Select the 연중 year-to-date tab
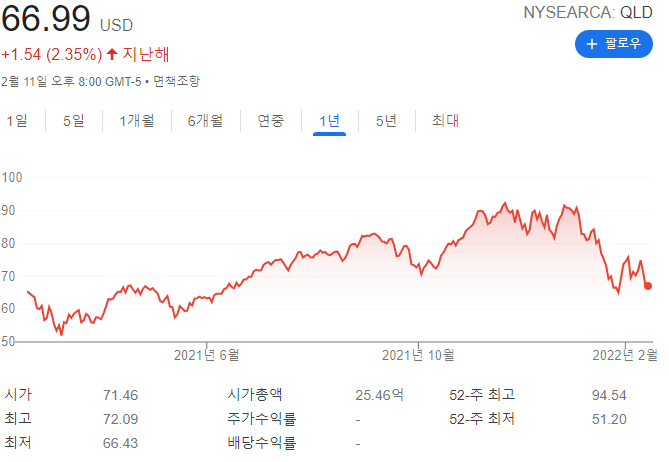 click(271, 121)
